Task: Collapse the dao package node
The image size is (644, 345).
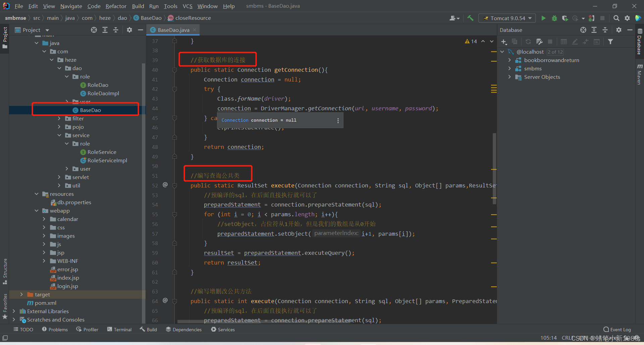Action: pos(59,68)
